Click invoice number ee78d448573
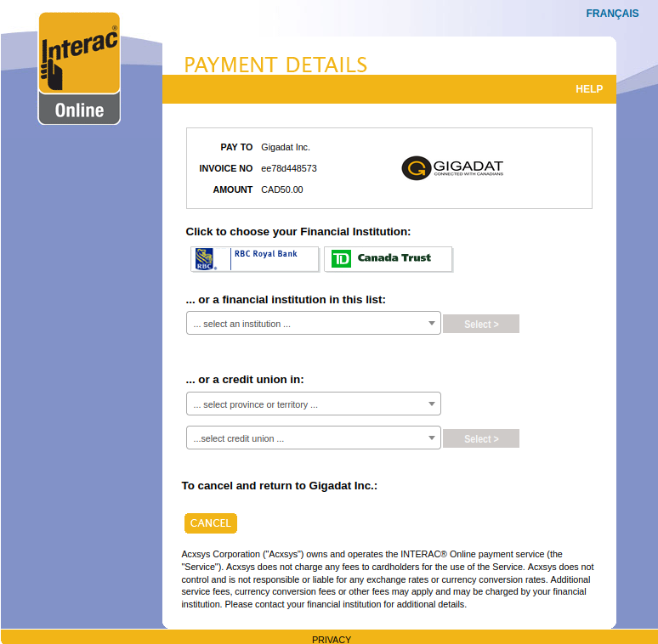The height and width of the screenshot is (644, 658). 289,168
